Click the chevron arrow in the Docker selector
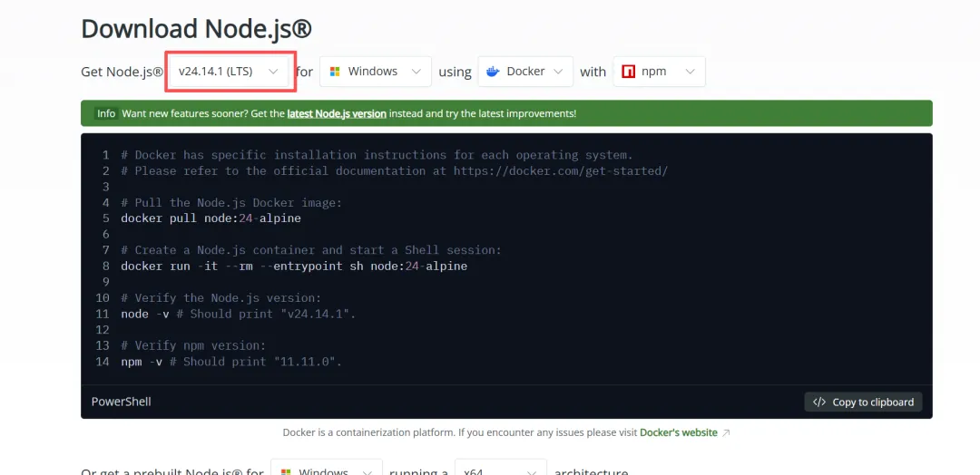This screenshot has width=980, height=475. (x=558, y=72)
